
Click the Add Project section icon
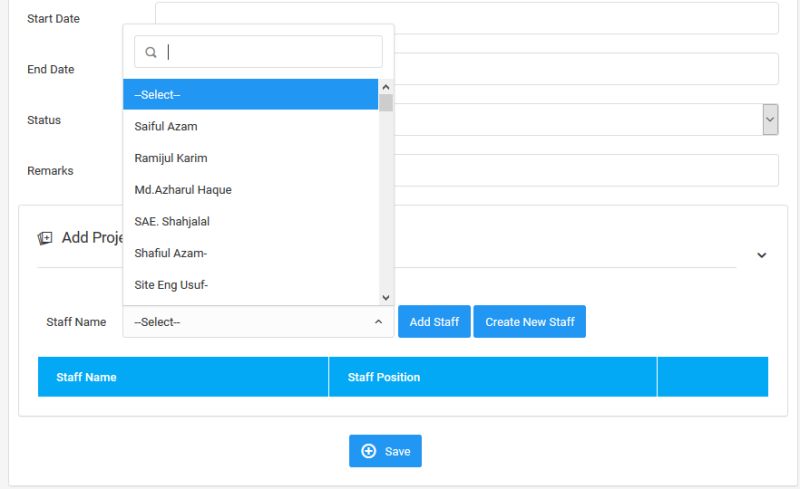45,238
